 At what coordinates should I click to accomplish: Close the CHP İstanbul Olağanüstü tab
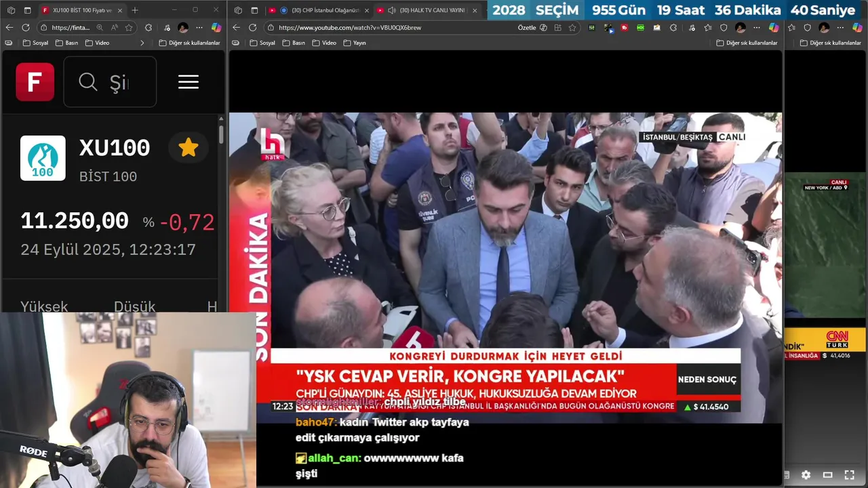click(367, 10)
